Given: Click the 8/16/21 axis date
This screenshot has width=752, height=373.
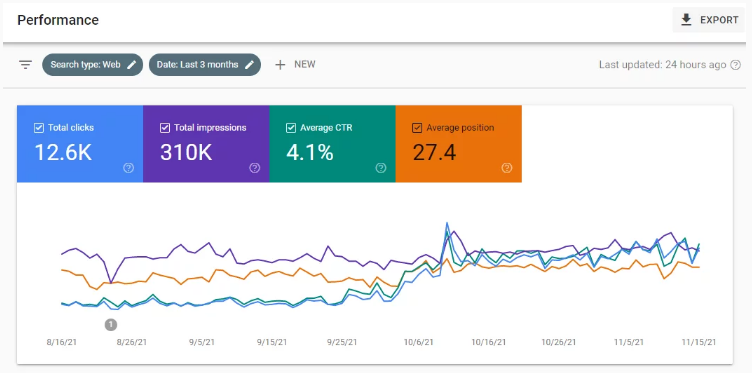Looking at the screenshot, I should pyautogui.click(x=61, y=342).
